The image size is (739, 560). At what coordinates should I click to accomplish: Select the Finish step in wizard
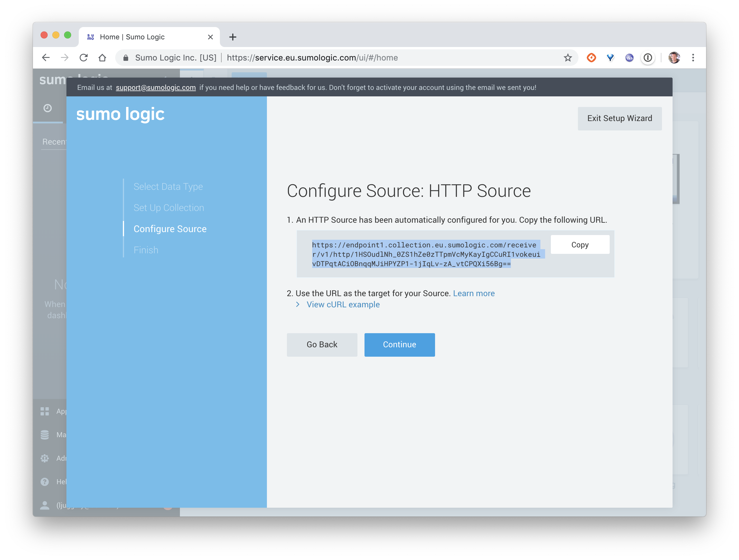146,249
